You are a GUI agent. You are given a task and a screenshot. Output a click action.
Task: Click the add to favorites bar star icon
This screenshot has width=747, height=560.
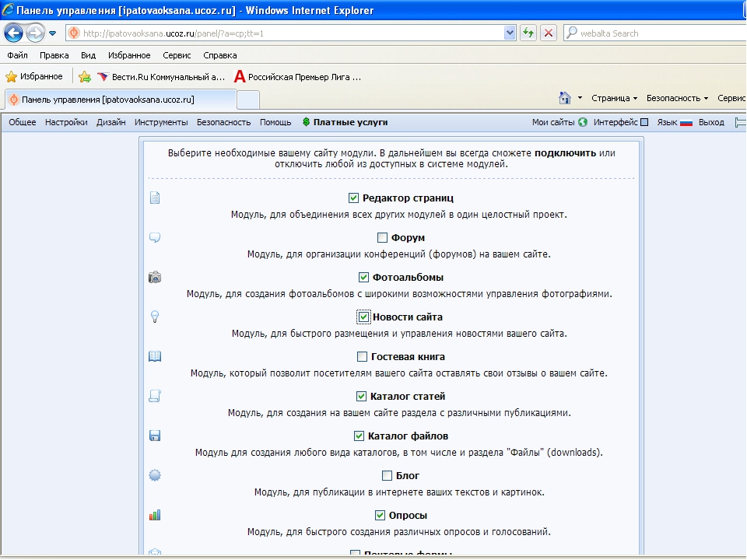point(85,77)
